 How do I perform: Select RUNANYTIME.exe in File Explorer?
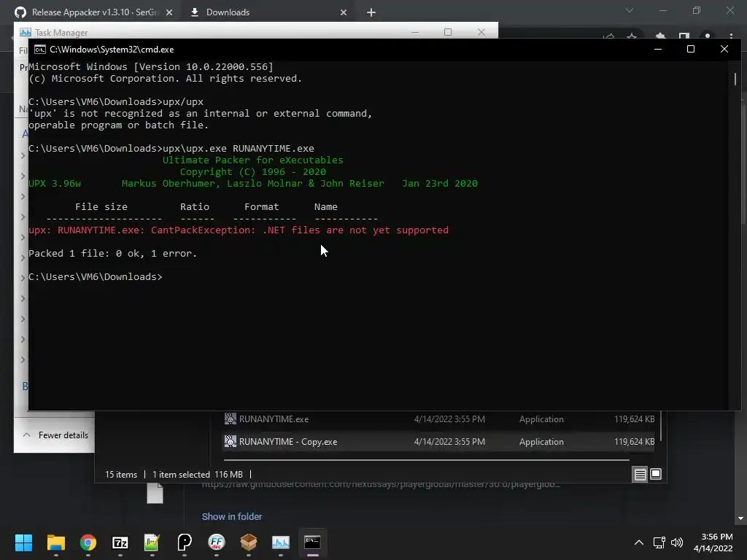coord(438,419)
